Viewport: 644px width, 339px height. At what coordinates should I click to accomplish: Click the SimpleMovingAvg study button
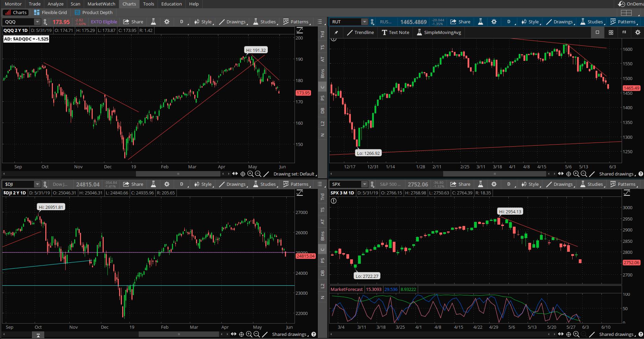click(x=439, y=32)
